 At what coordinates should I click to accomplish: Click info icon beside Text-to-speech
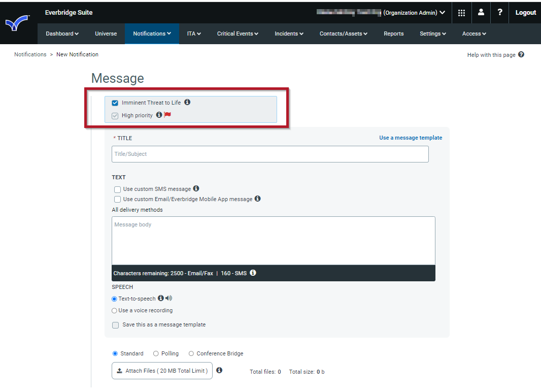point(161,298)
